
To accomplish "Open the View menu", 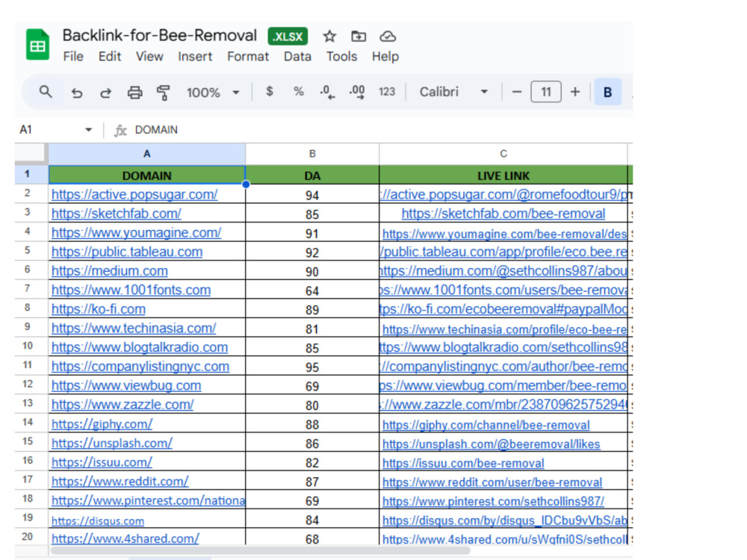I will point(149,56).
